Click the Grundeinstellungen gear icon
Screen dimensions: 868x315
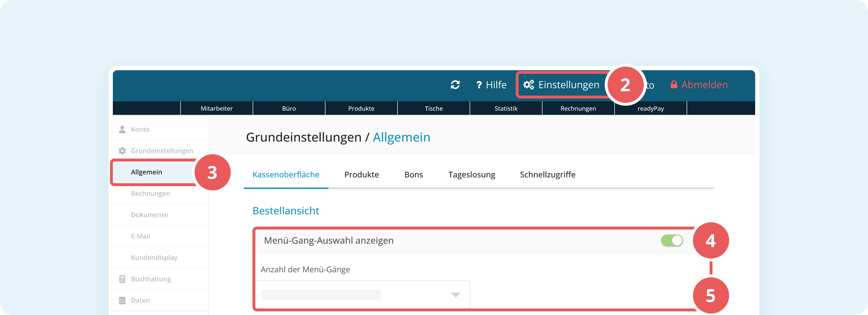pos(122,151)
